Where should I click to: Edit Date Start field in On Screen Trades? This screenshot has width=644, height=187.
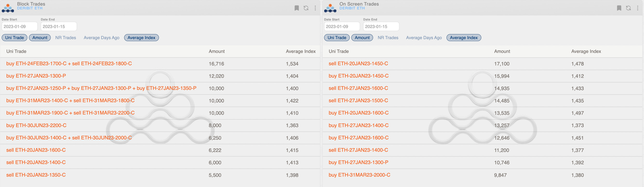tap(342, 26)
